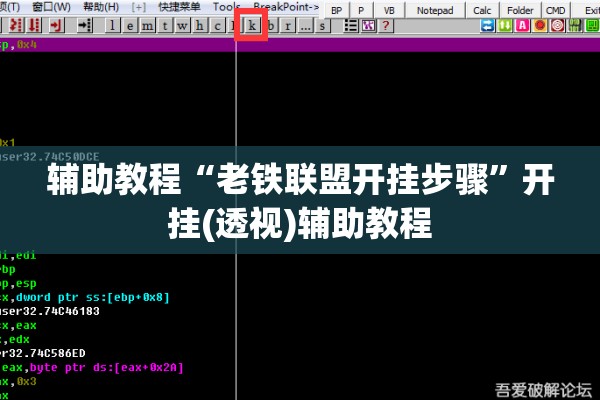Click the Trace into toolbar icon
The image size is (600, 400).
(x=16, y=26)
